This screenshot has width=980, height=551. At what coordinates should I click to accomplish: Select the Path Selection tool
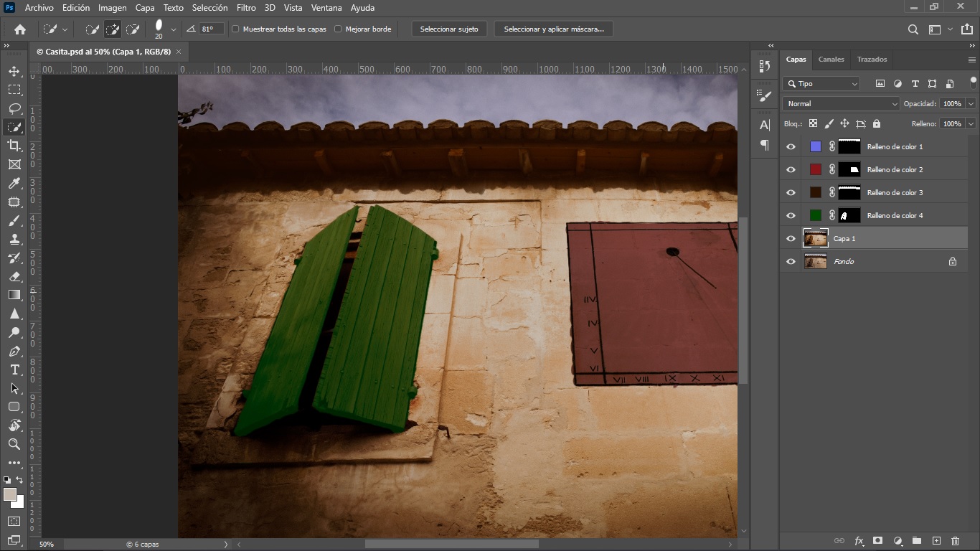coord(14,388)
